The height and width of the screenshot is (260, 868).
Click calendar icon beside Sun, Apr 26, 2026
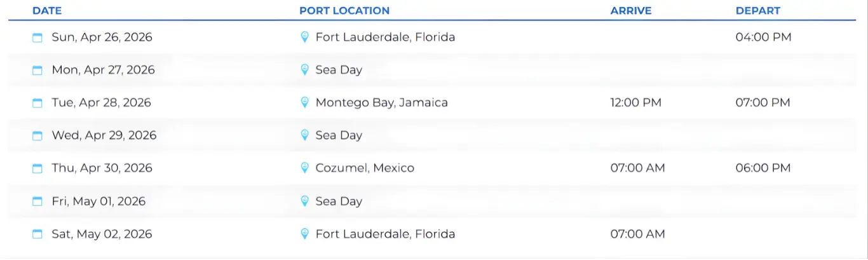click(37, 38)
